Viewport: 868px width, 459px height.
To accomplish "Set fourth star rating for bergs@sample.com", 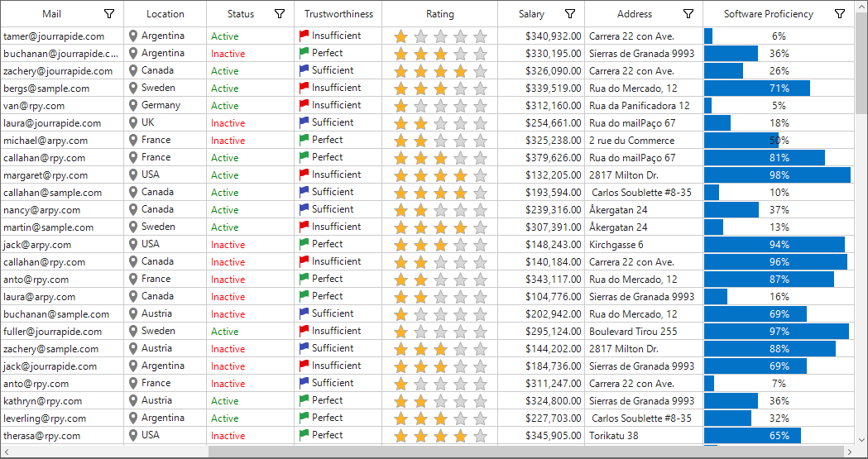I will click(461, 88).
